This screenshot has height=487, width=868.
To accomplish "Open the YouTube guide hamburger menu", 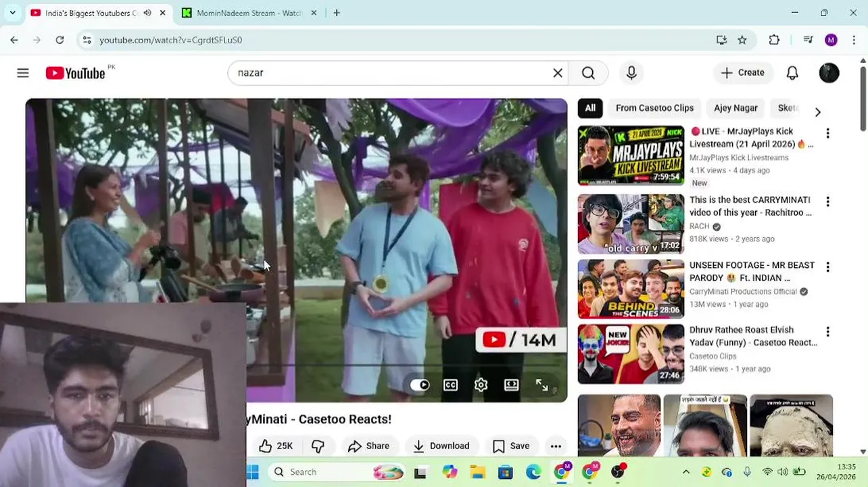I will (x=23, y=73).
